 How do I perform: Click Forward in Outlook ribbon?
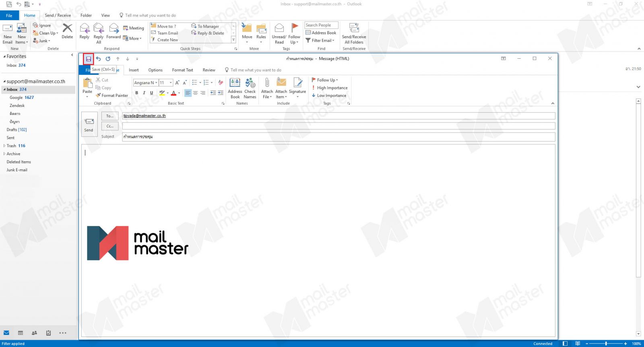(x=114, y=31)
